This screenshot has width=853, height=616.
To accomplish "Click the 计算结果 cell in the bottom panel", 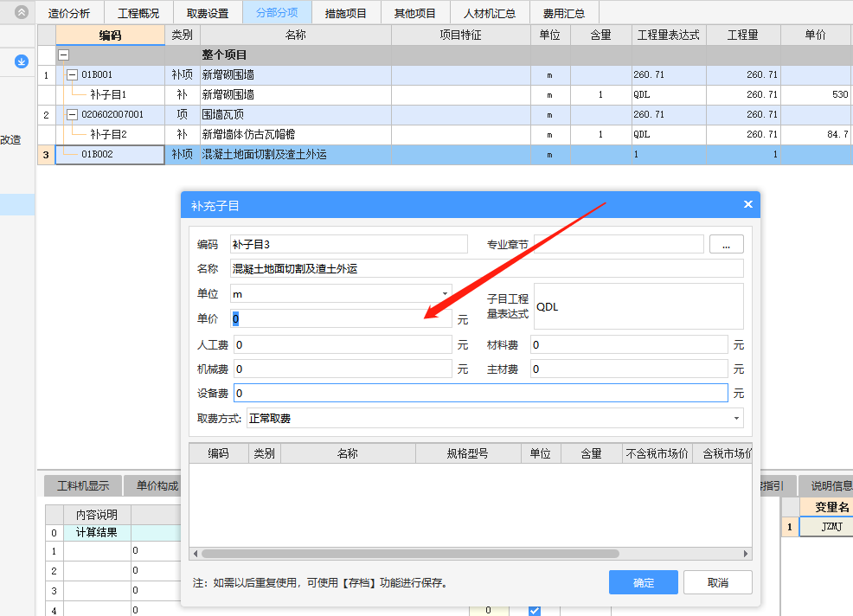I will pos(97,533).
